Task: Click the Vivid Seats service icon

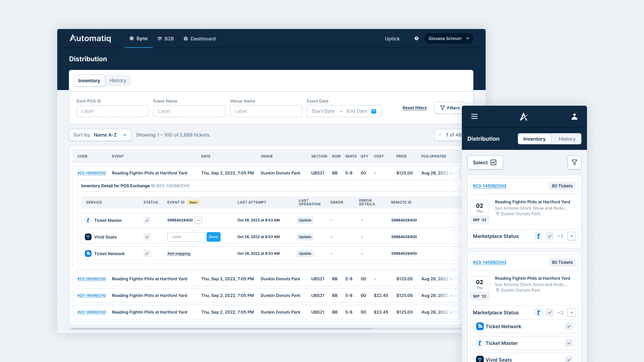Action: [88, 237]
